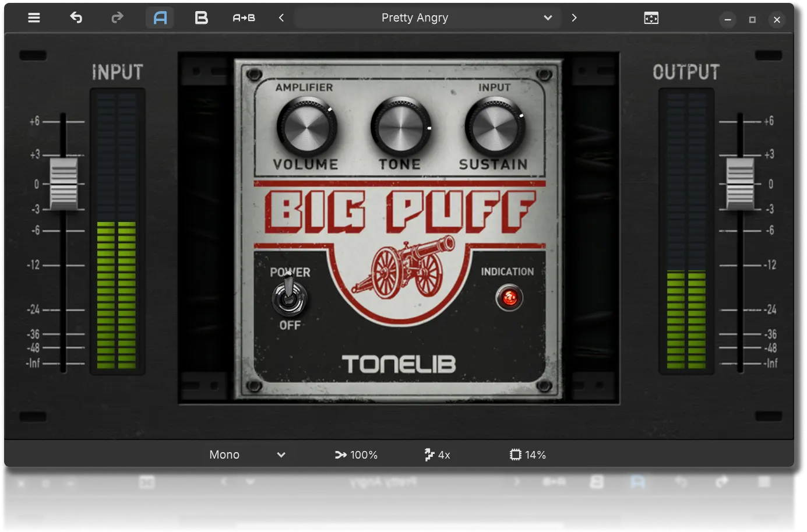The height and width of the screenshot is (532, 807).
Task: Open the Mono channel mode dropdown
Action: (247, 455)
